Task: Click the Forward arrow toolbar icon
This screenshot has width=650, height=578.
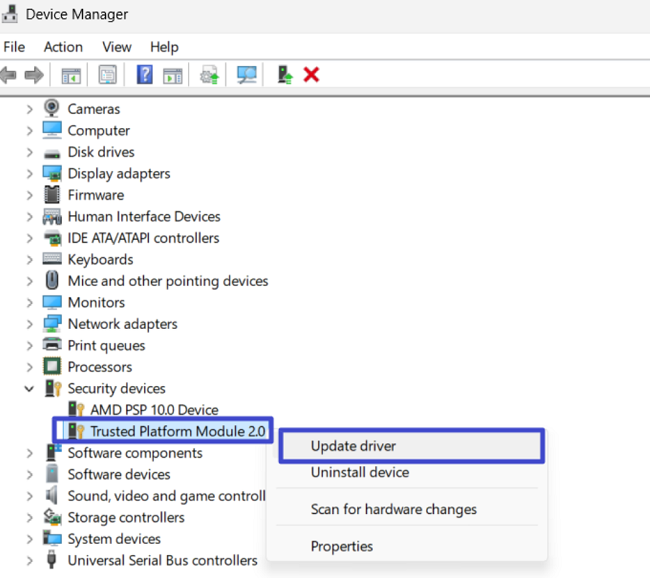Action: point(34,75)
